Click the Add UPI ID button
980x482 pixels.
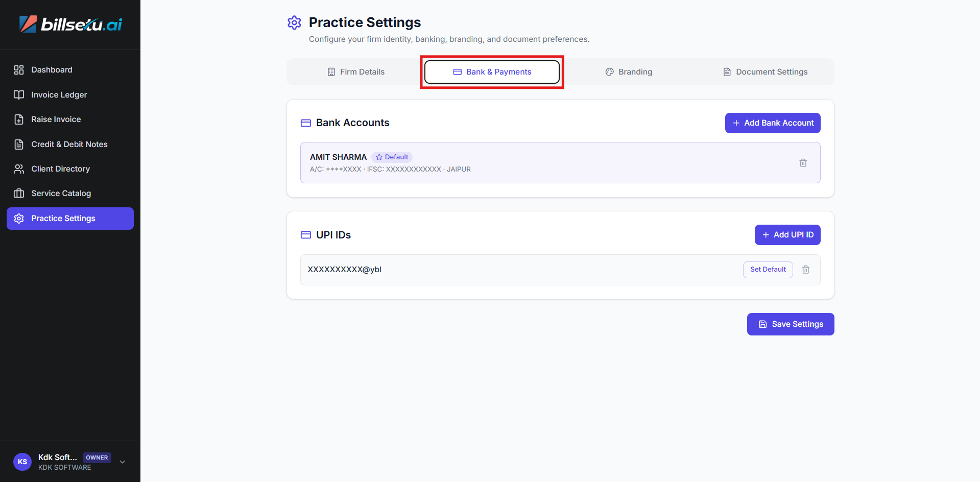pos(787,235)
